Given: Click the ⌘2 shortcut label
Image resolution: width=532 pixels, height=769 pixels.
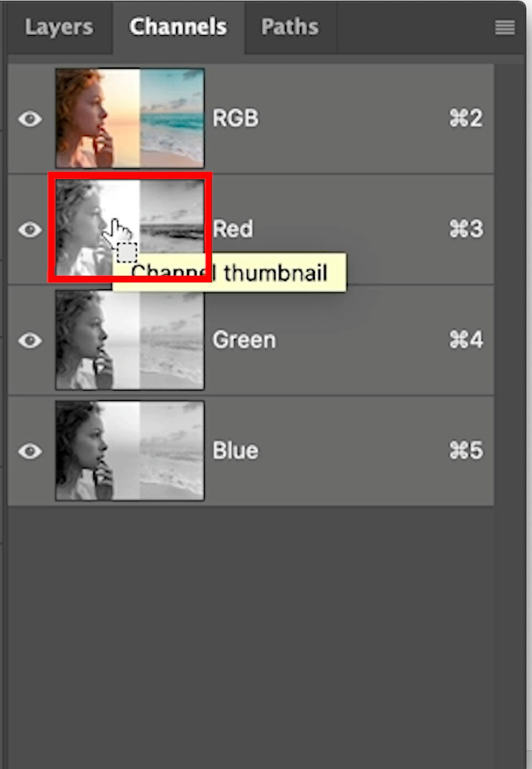Looking at the screenshot, I should 466,118.
